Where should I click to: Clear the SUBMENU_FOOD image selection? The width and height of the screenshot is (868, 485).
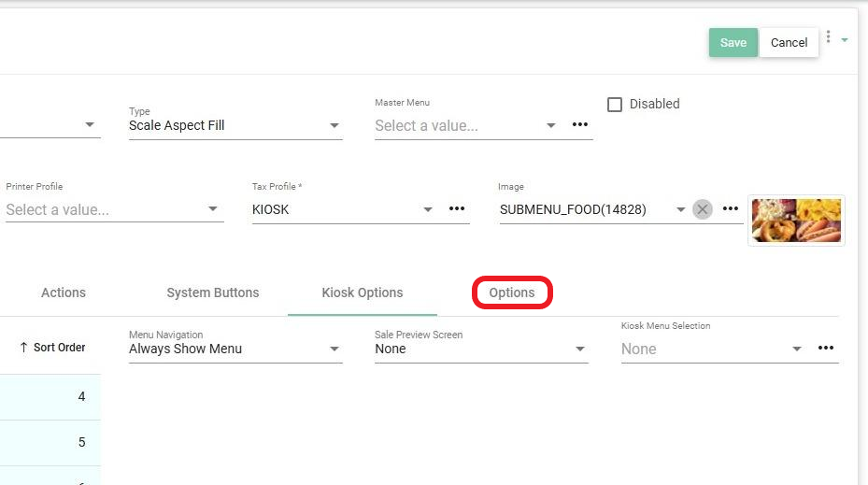(703, 209)
